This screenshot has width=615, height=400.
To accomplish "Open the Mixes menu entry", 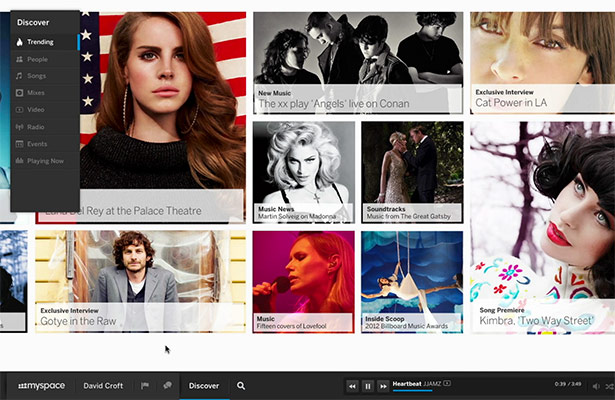I will pyautogui.click(x=45, y=93).
